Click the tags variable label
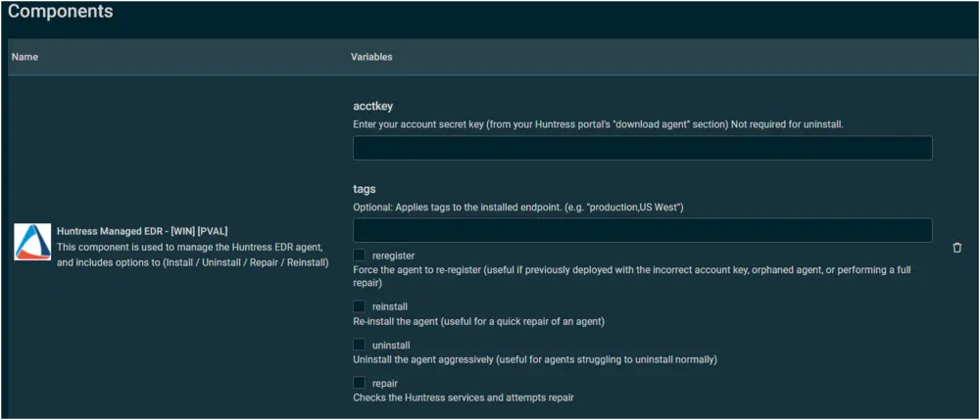 (x=365, y=189)
